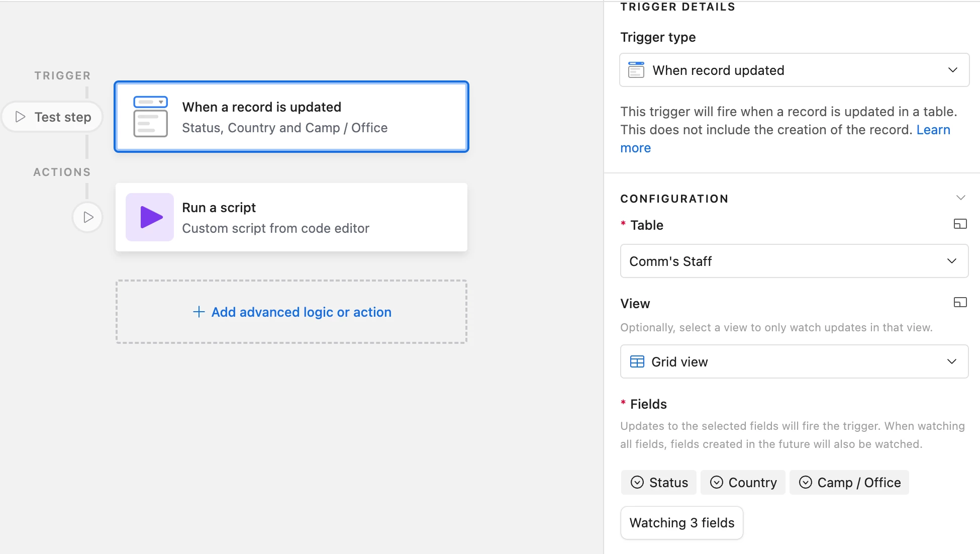
Task: Click the Watching 3 fields button
Action: [681, 523]
